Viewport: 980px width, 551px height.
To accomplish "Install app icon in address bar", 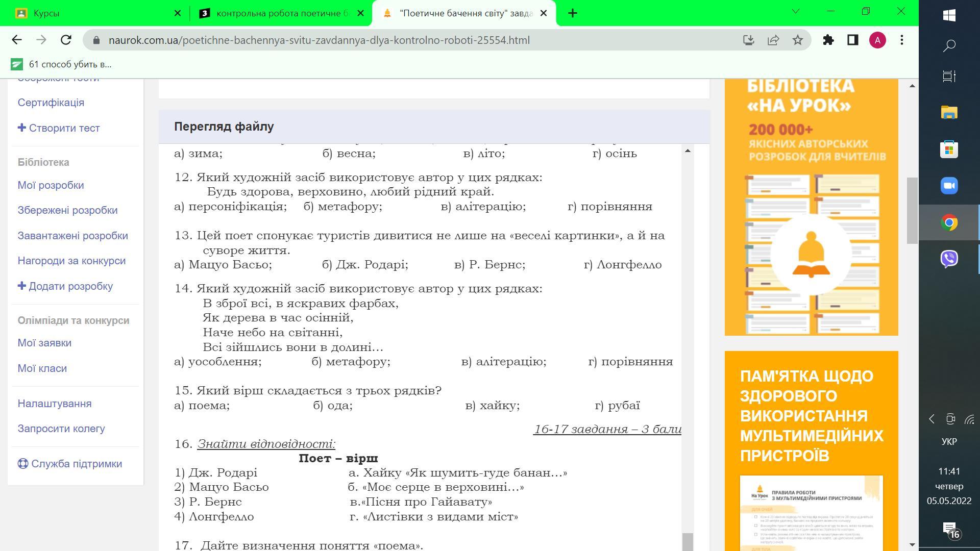I will [x=748, y=40].
